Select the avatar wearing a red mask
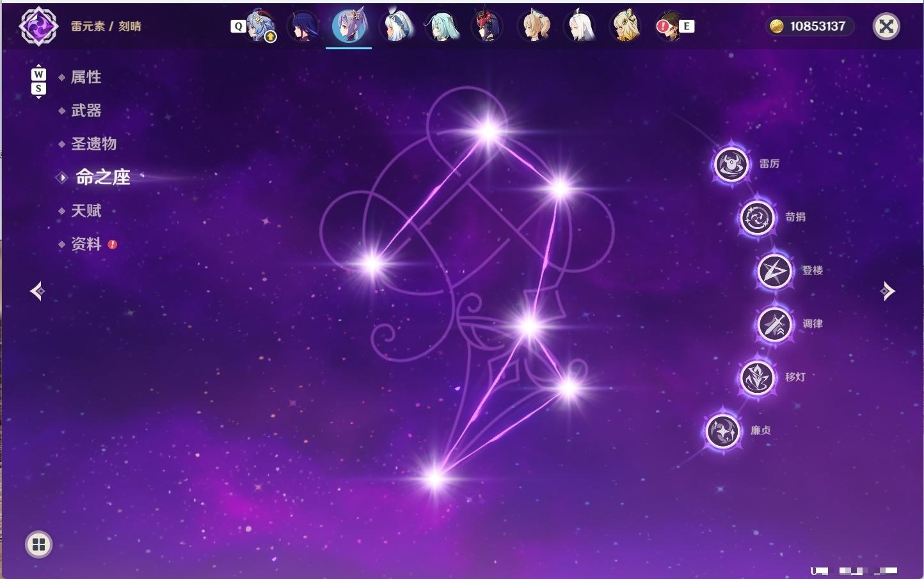This screenshot has height=579, width=924. [488, 26]
